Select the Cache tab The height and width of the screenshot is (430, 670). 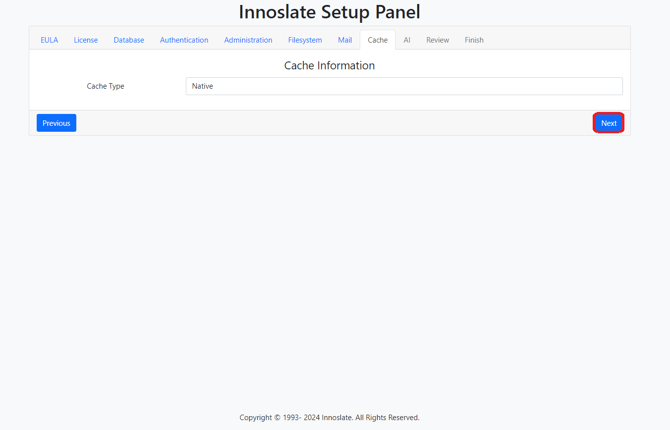tap(377, 40)
